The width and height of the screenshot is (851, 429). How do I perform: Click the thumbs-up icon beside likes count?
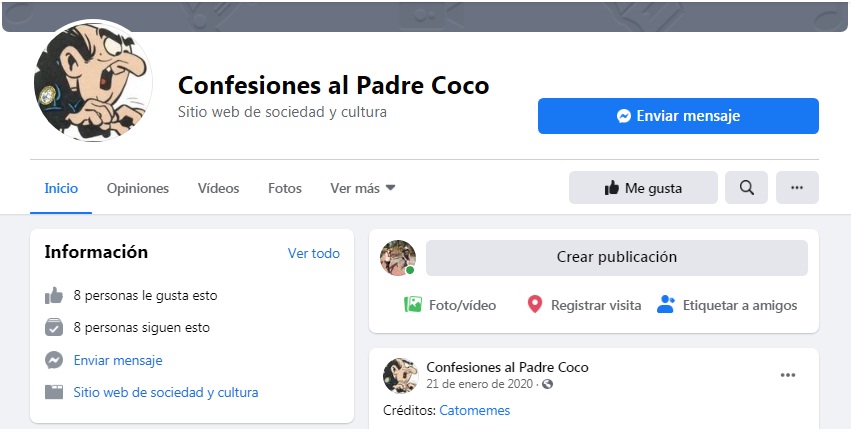[x=54, y=296]
